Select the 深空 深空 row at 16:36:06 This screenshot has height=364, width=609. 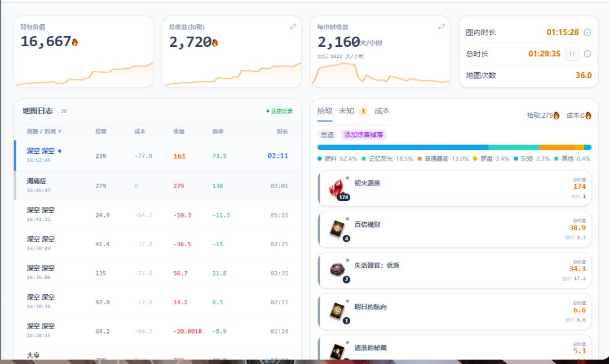[x=158, y=273]
